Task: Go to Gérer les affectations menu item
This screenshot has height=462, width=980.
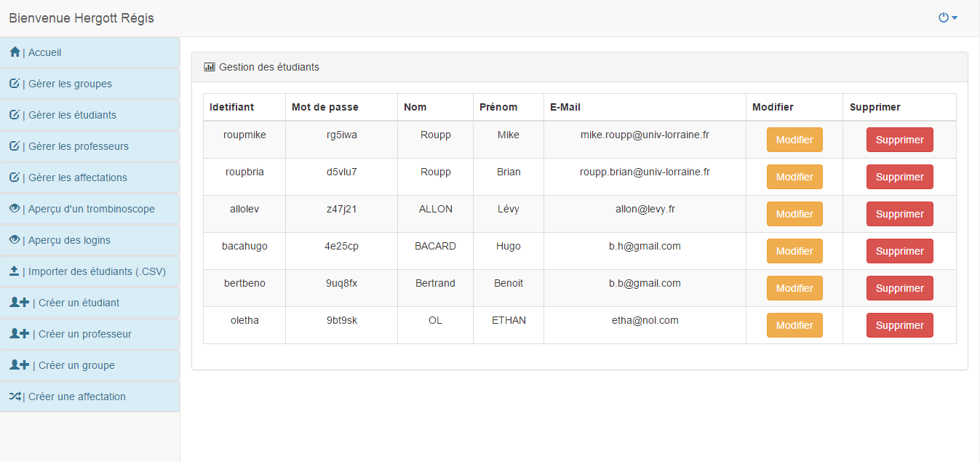Action: pyautogui.click(x=78, y=178)
